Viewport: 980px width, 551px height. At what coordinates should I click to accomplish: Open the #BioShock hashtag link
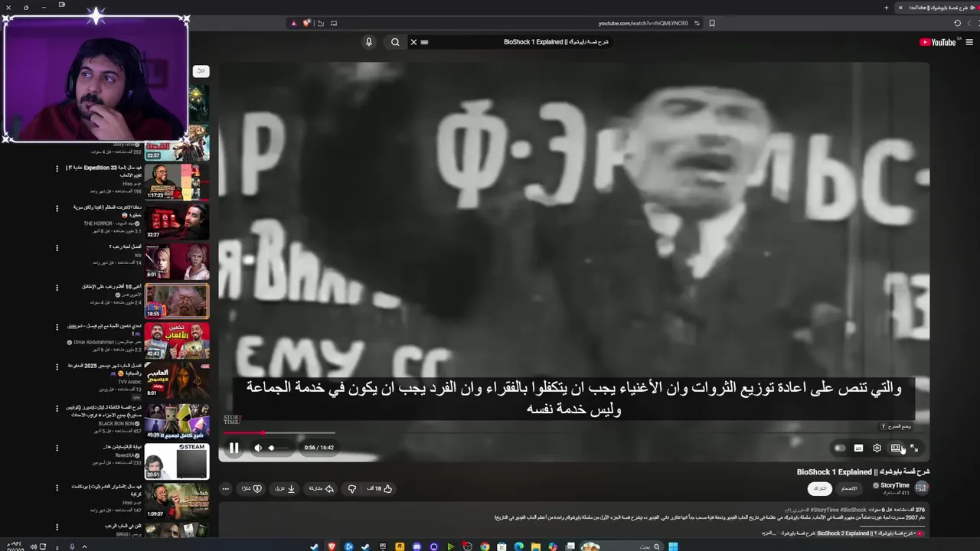point(853,510)
